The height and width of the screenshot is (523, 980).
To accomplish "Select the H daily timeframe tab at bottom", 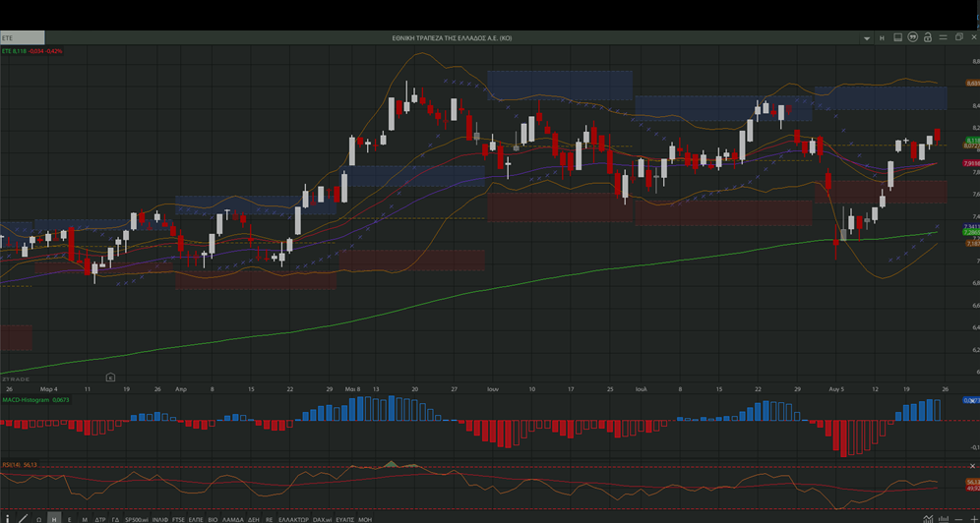I will pos(54,519).
